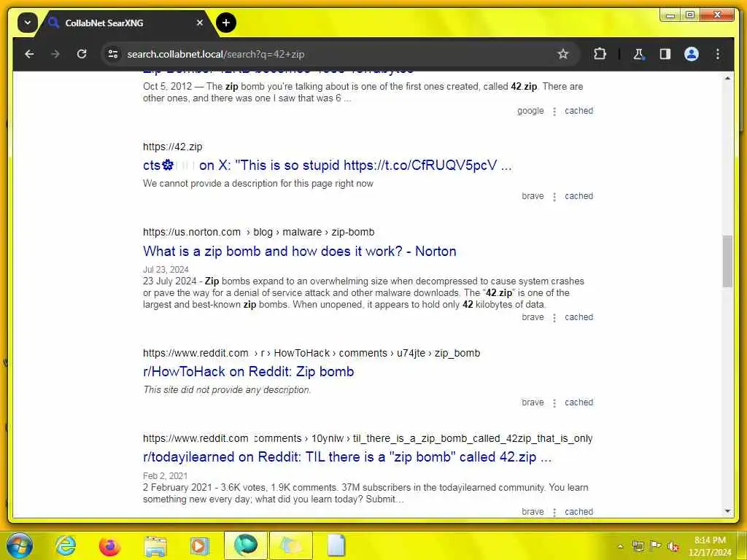
Task: Click brave engine link for X post result
Action: (x=533, y=195)
